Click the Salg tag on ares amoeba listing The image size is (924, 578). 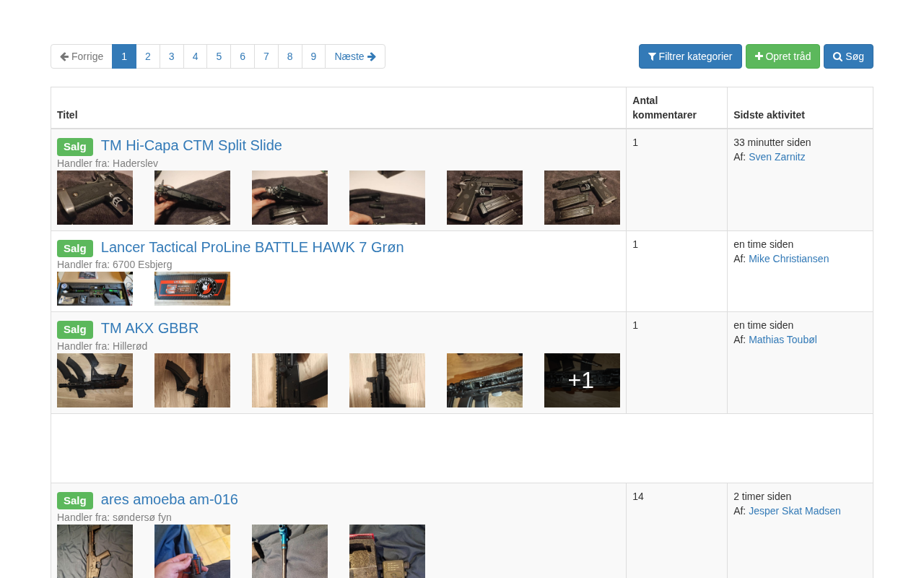(x=75, y=501)
